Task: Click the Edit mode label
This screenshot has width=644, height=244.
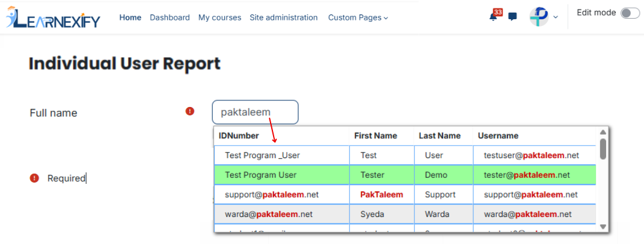Action: (596, 13)
